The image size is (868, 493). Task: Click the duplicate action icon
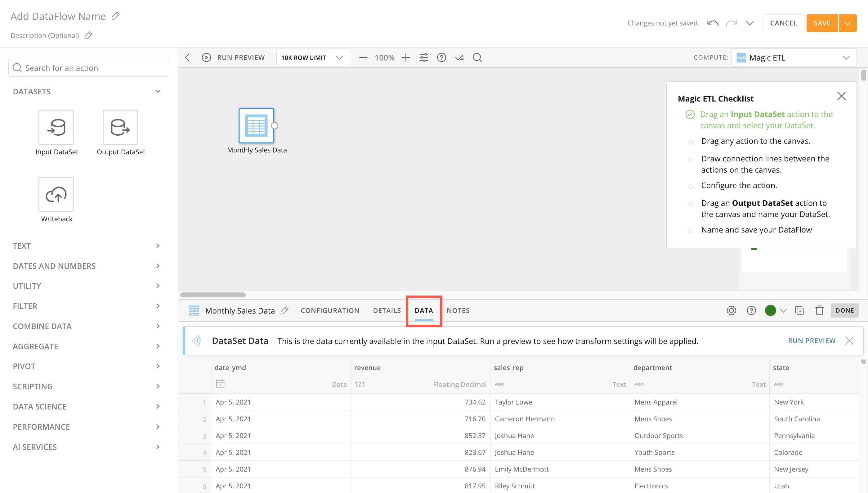[799, 310]
